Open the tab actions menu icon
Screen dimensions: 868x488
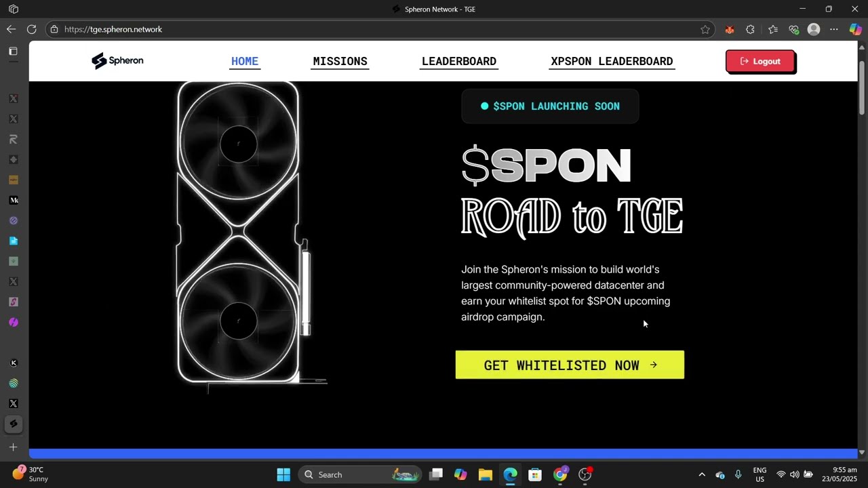tap(14, 9)
